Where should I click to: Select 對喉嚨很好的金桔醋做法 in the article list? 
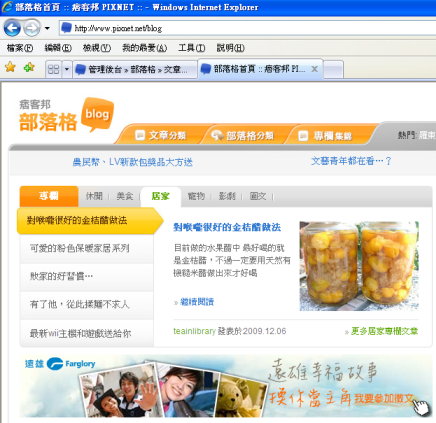tap(90, 221)
